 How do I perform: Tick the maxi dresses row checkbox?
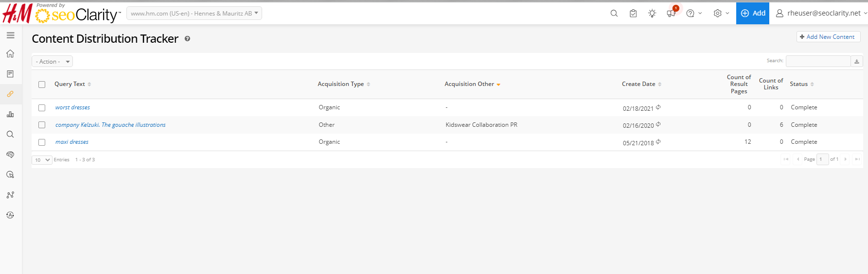[x=42, y=142]
